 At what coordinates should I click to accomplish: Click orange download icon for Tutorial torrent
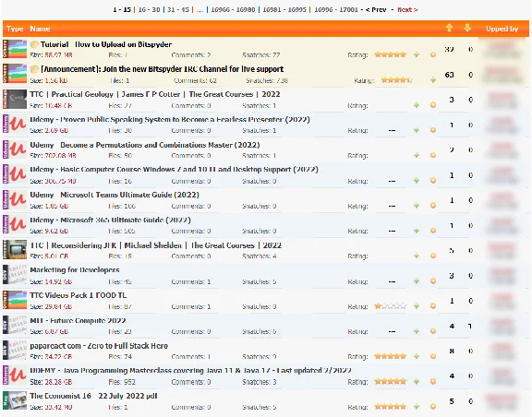coord(433,54)
